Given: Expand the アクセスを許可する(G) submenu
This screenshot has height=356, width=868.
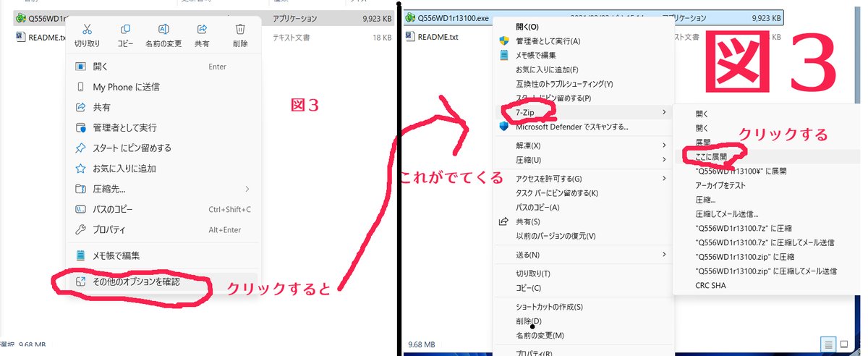Looking at the screenshot, I should [x=664, y=178].
